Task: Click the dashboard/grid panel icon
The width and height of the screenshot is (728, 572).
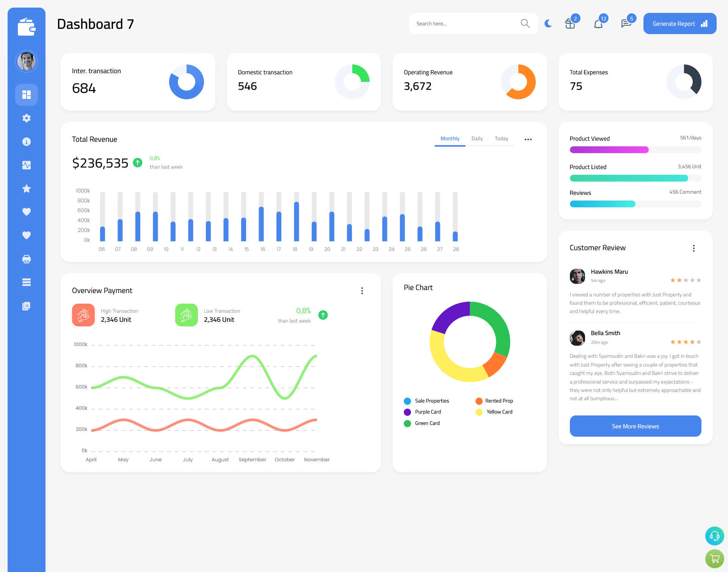Action: point(27,94)
